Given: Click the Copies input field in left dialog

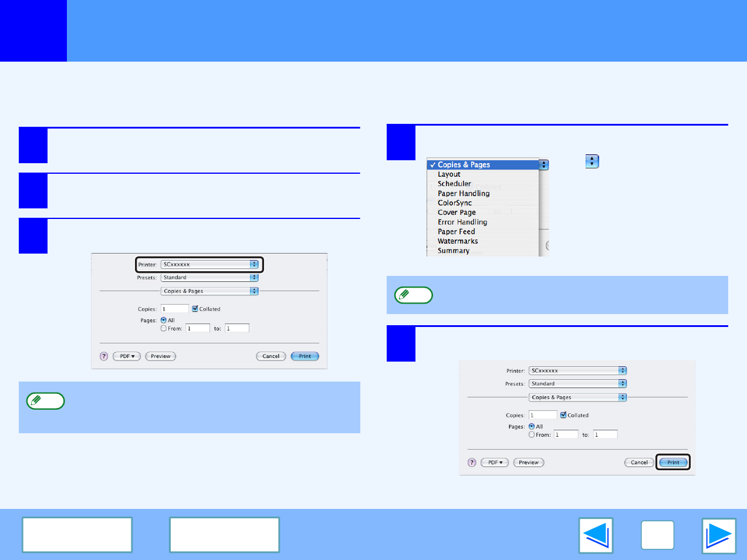Looking at the screenshot, I should pos(175,309).
